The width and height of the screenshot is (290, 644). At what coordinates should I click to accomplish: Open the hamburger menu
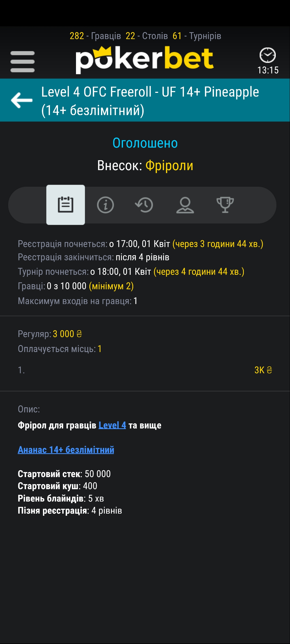(x=23, y=62)
